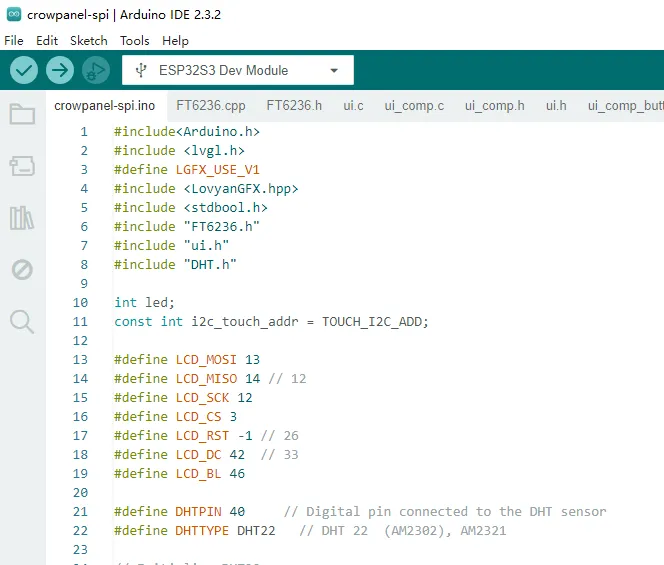Open the Edit menu

(x=47, y=41)
